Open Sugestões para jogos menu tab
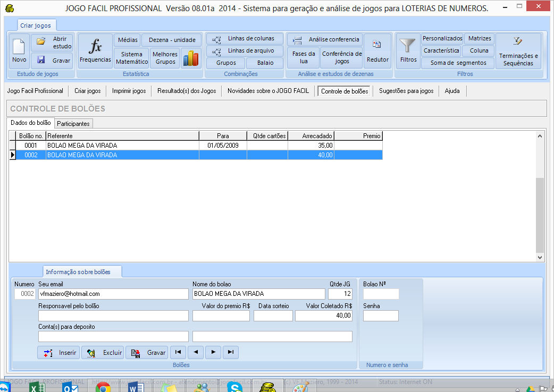The width and height of the screenshot is (554, 392). coord(406,91)
